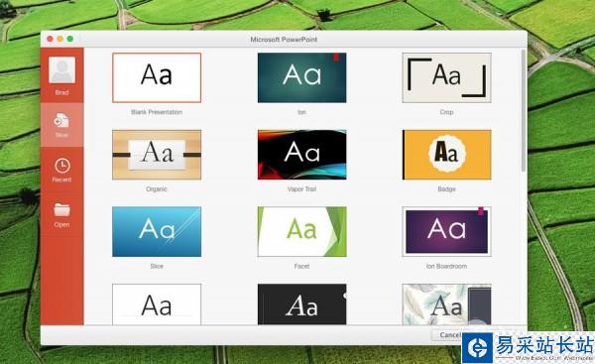
Task: Select the New presentation sidebar icon
Action: (61, 121)
